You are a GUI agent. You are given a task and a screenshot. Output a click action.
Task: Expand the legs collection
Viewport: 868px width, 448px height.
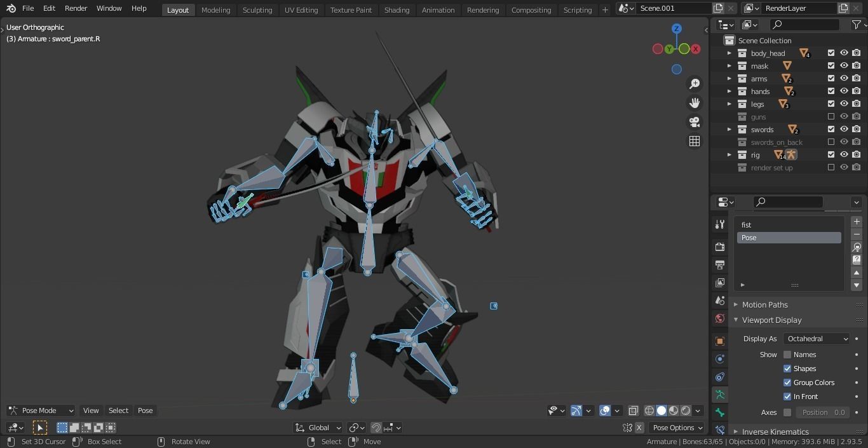coord(729,104)
